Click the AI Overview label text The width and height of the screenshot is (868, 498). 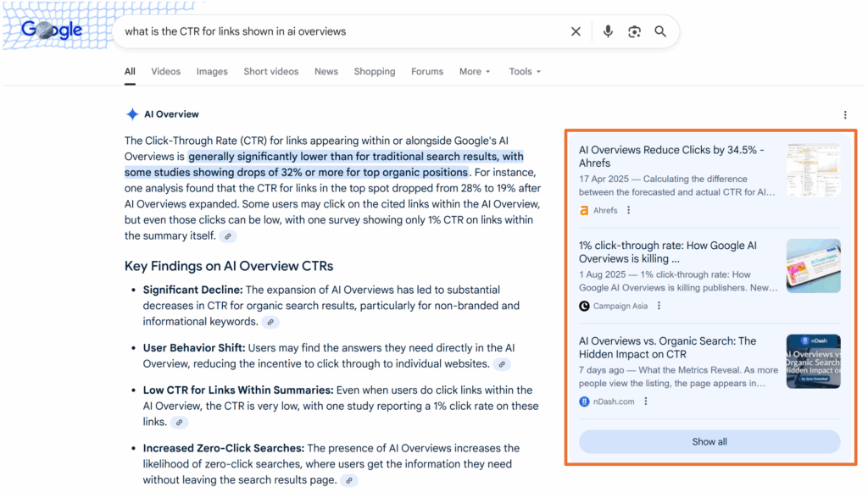coord(171,114)
